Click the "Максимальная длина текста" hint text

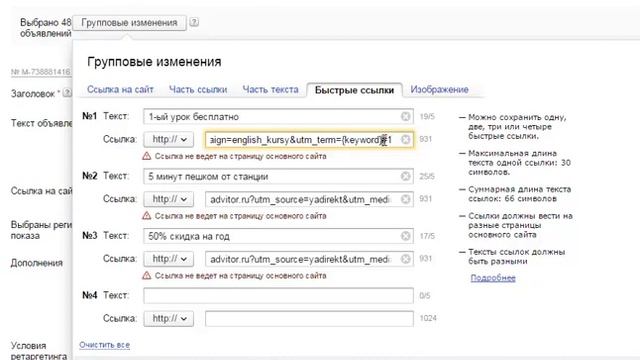[520, 163]
